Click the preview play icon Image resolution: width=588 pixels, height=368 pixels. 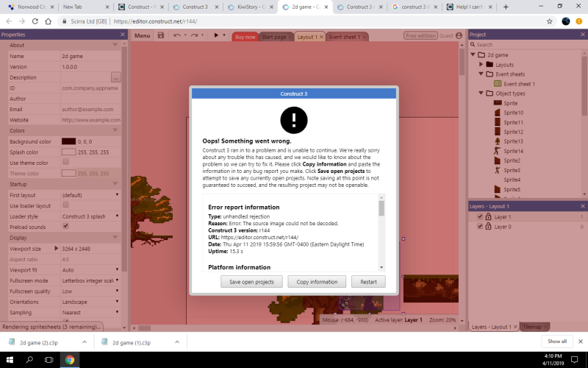tap(216, 35)
